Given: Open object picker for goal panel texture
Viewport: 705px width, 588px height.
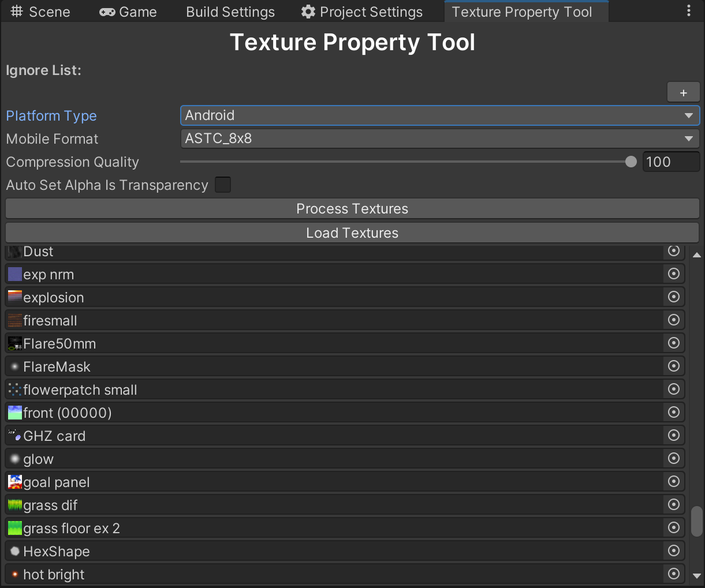Looking at the screenshot, I should pos(673,481).
